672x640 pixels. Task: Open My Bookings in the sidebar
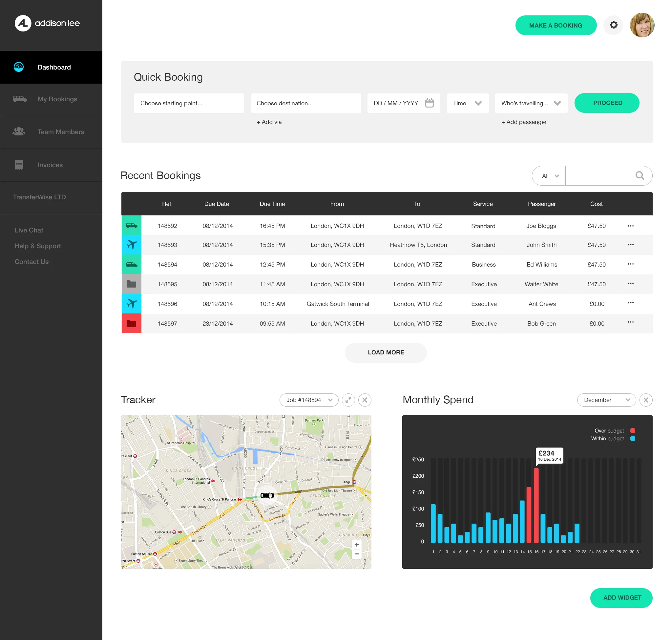[51, 99]
